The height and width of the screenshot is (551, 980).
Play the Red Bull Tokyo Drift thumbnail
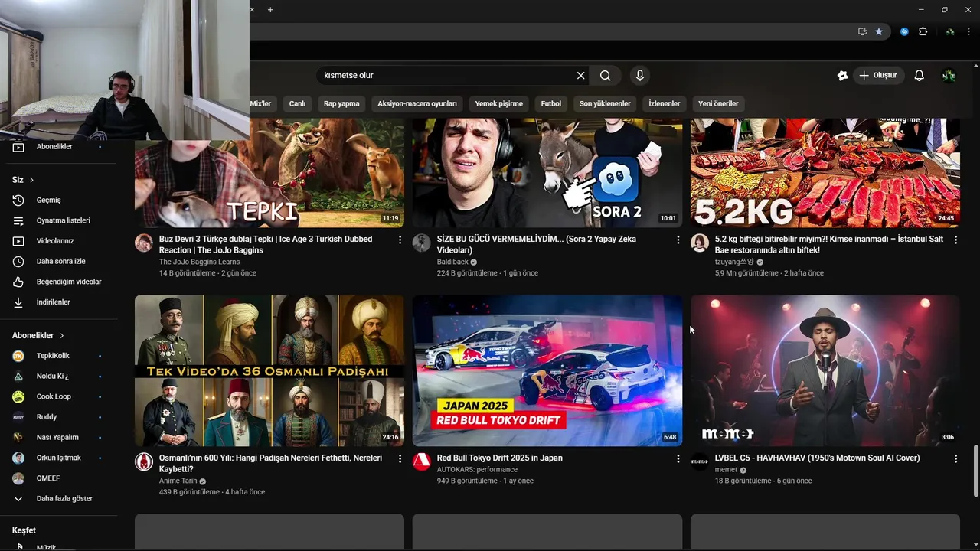tap(547, 370)
